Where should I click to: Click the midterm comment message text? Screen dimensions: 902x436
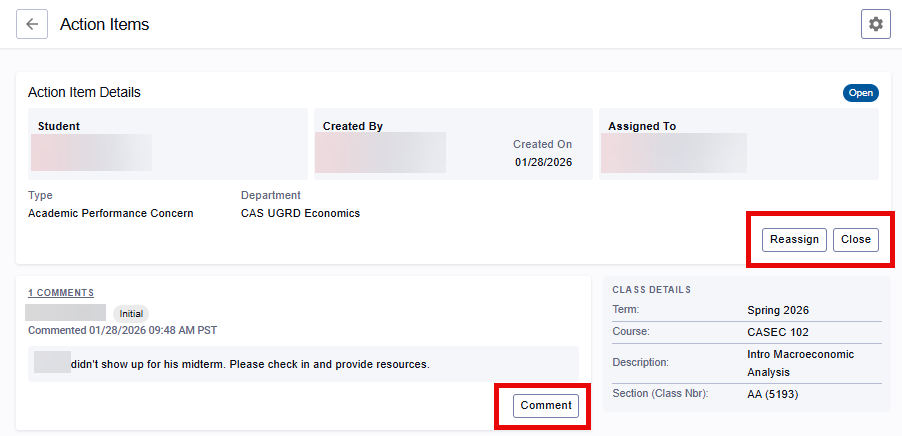[250, 364]
